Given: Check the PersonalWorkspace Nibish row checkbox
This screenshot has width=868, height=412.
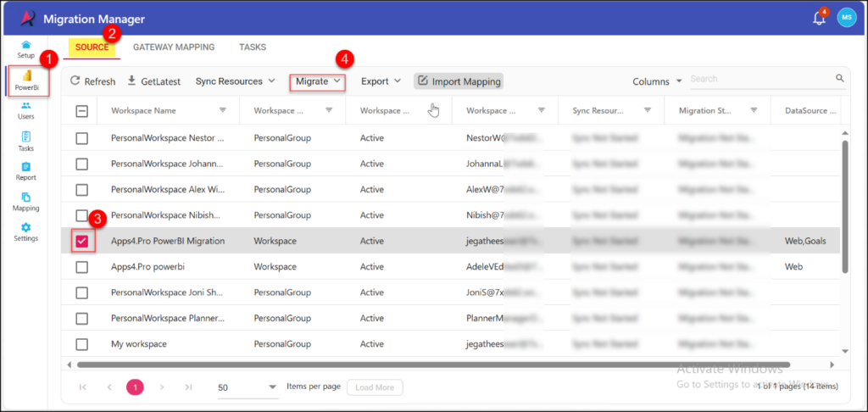Looking at the screenshot, I should tap(81, 214).
